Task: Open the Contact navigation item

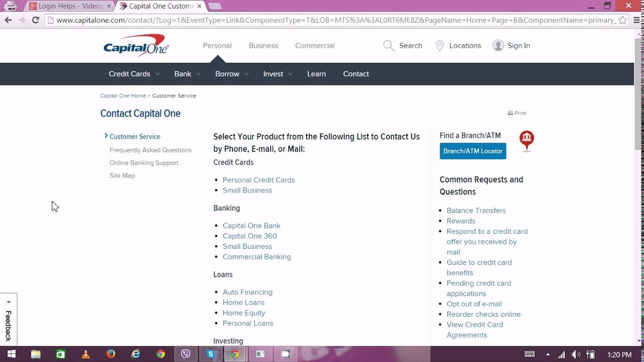Action: pyautogui.click(x=356, y=74)
